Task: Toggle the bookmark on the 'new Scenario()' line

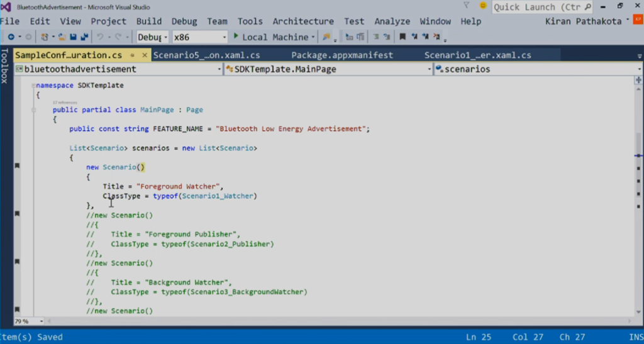Action: pos(17,165)
